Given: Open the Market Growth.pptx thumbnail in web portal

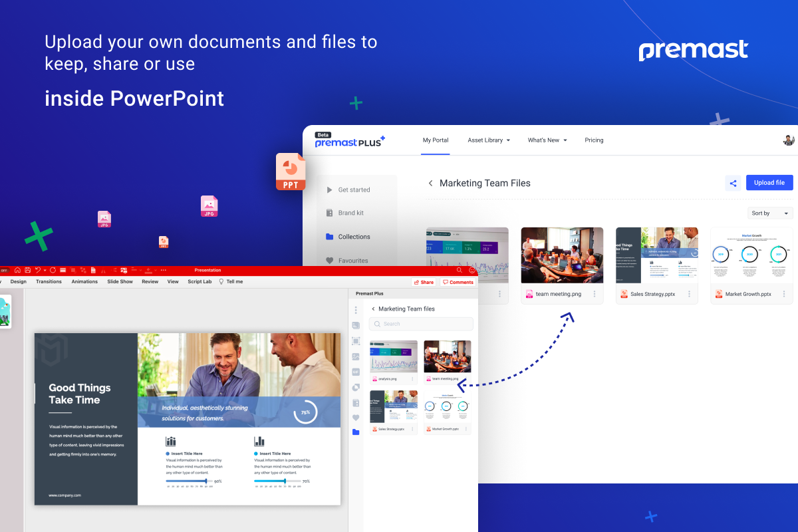Looking at the screenshot, I should 751,255.
